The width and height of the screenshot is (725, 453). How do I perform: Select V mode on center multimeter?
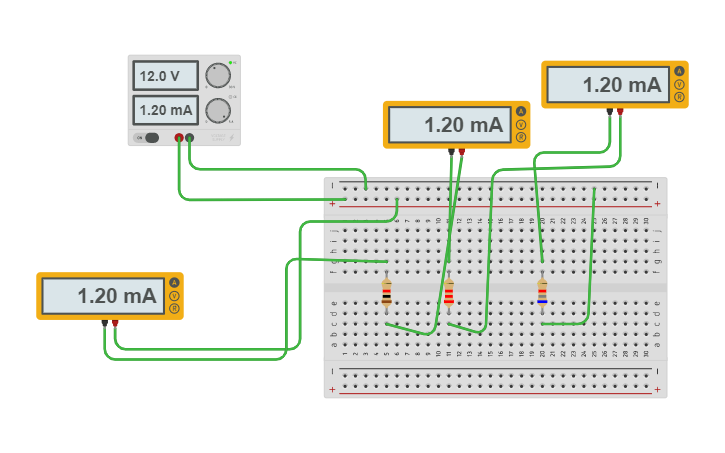click(x=520, y=124)
